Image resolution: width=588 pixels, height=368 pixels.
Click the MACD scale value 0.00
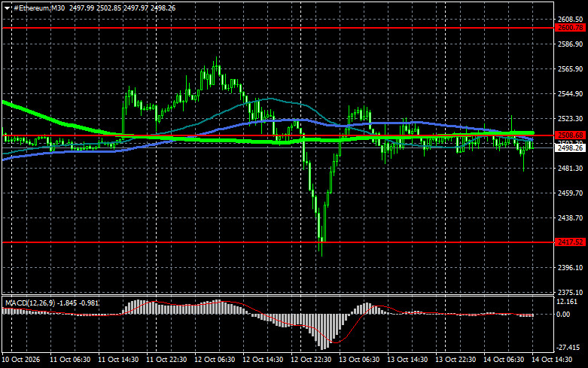click(x=563, y=315)
